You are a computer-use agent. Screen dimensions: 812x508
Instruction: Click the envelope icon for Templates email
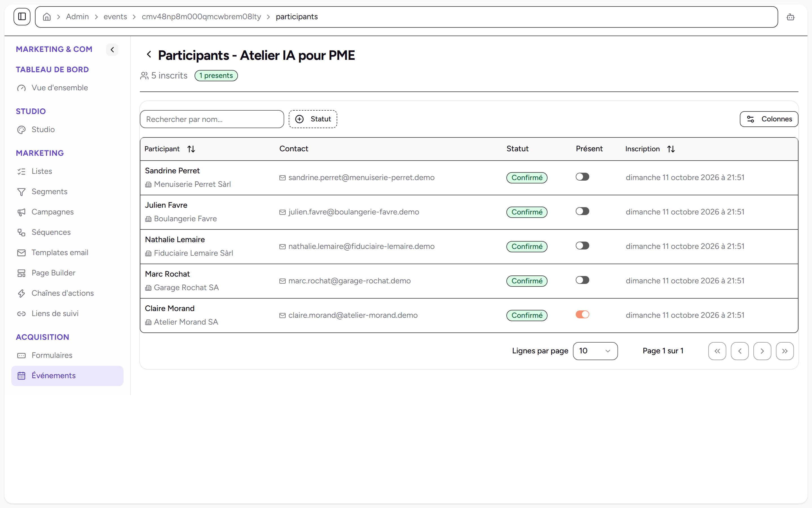(x=21, y=253)
